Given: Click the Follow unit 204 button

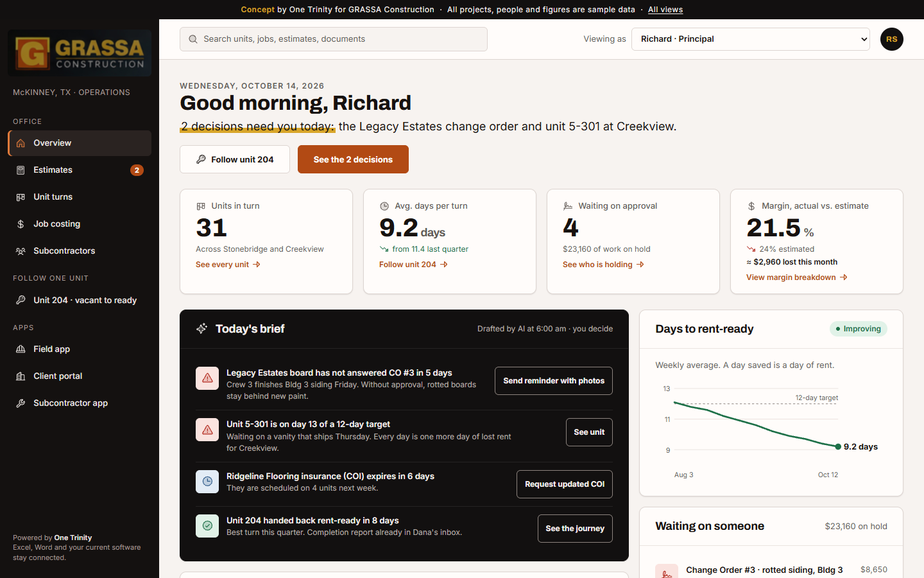Looking at the screenshot, I should point(235,159).
